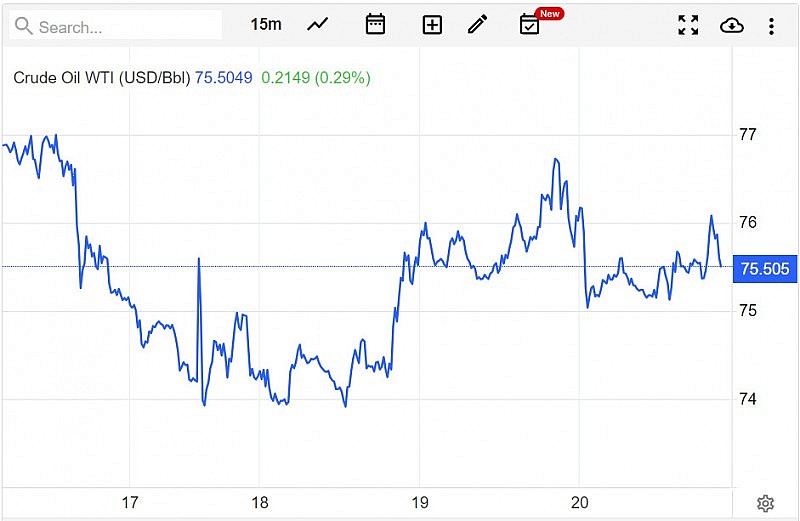Open the three-dot more options menu
This screenshot has height=521, width=800.
[x=771, y=25]
